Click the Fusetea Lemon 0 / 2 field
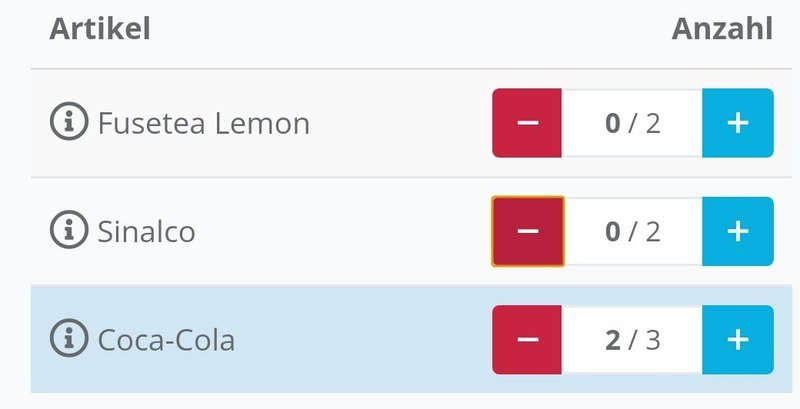The image size is (800, 409). pos(632,123)
